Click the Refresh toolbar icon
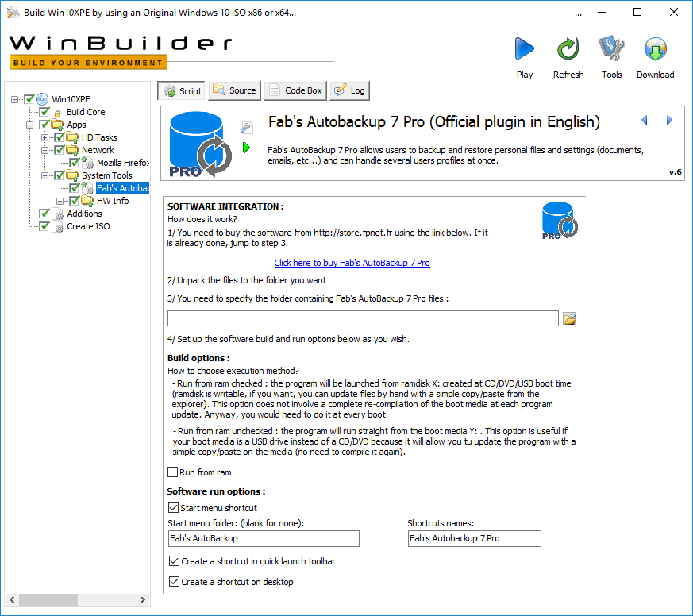This screenshot has width=693, height=616. pos(568,48)
